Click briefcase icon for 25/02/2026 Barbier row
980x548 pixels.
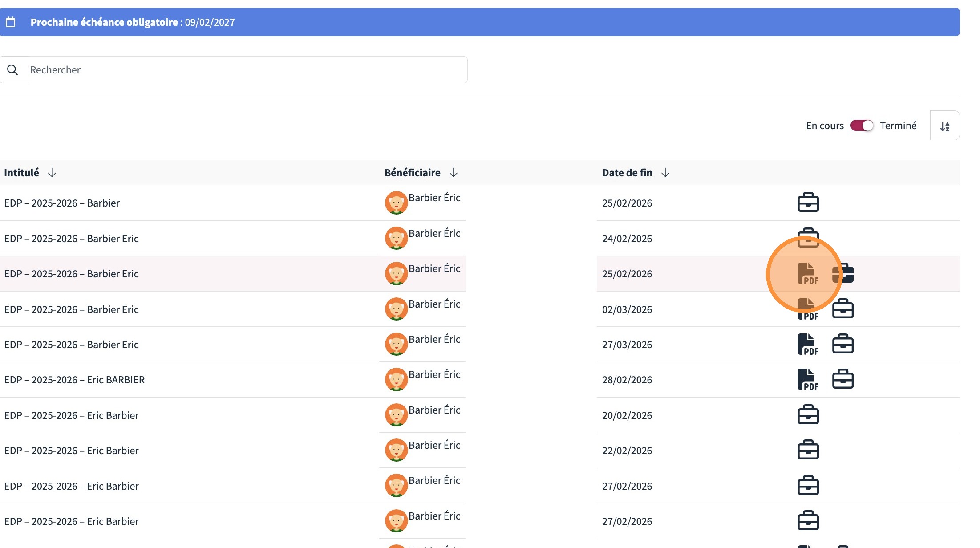click(808, 203)
